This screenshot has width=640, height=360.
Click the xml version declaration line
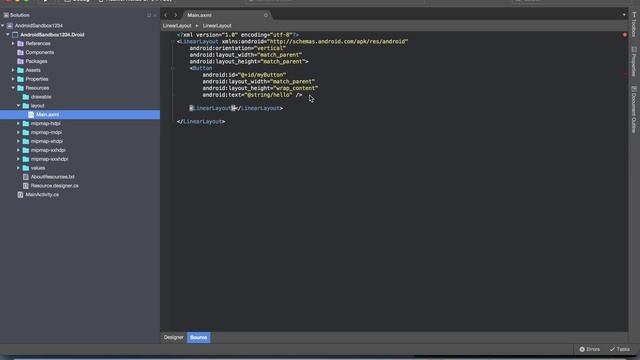coord(238,35)
